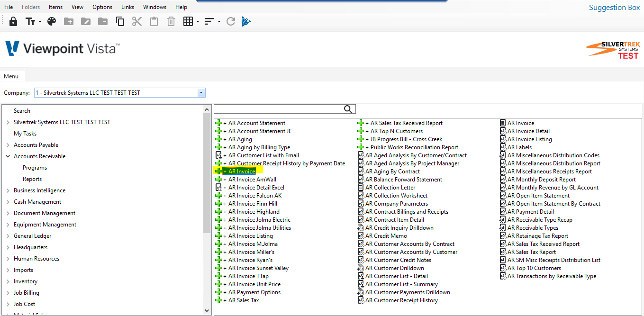Open the Suggestion Box link
The image size is (644, 316).
coord(614,8)
